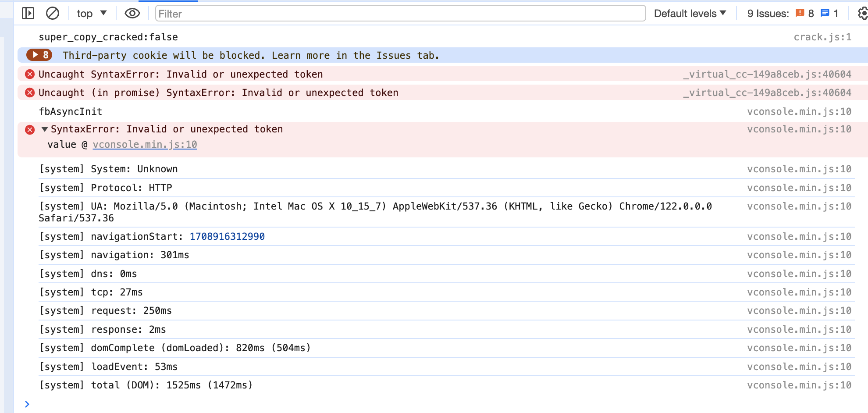Create a live expression with the eye icon

tap(132, 14)
